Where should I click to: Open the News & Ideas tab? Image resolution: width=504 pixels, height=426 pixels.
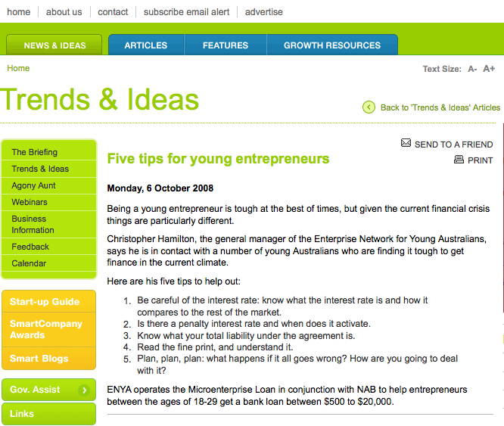[54, 45]
